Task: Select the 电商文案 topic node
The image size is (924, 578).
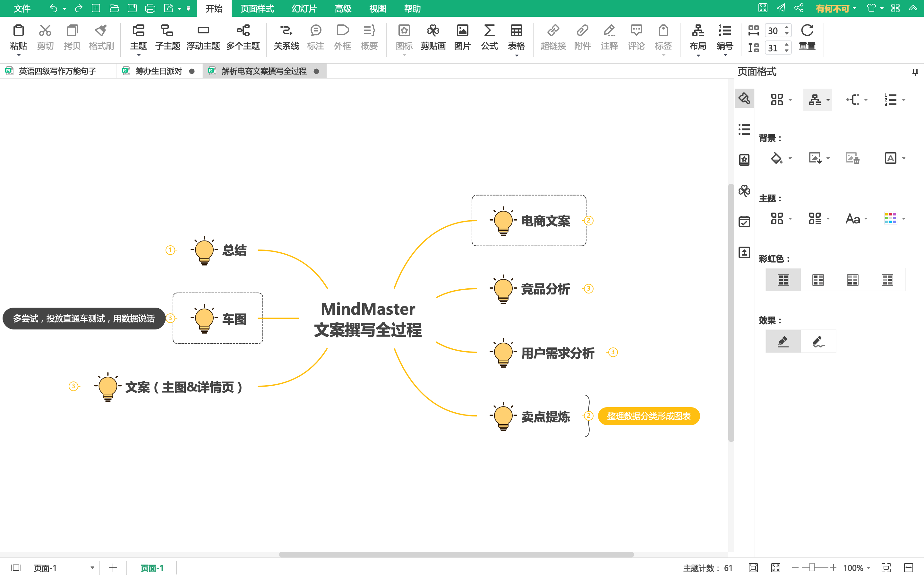Action: click(529, 221)
